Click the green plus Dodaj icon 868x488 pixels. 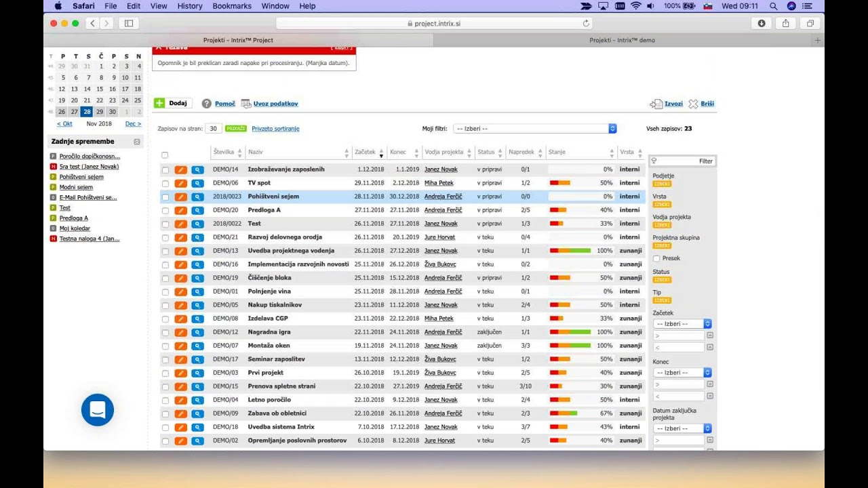coord(159,103)
